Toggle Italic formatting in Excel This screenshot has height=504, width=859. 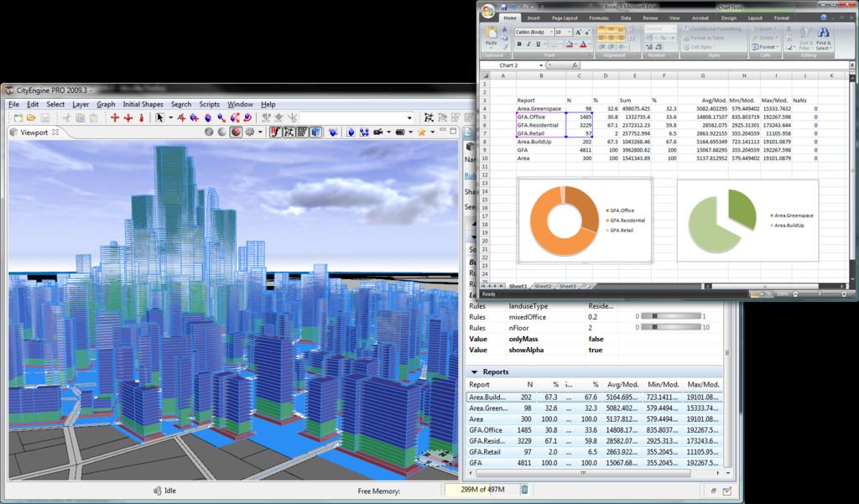point(528,44)
